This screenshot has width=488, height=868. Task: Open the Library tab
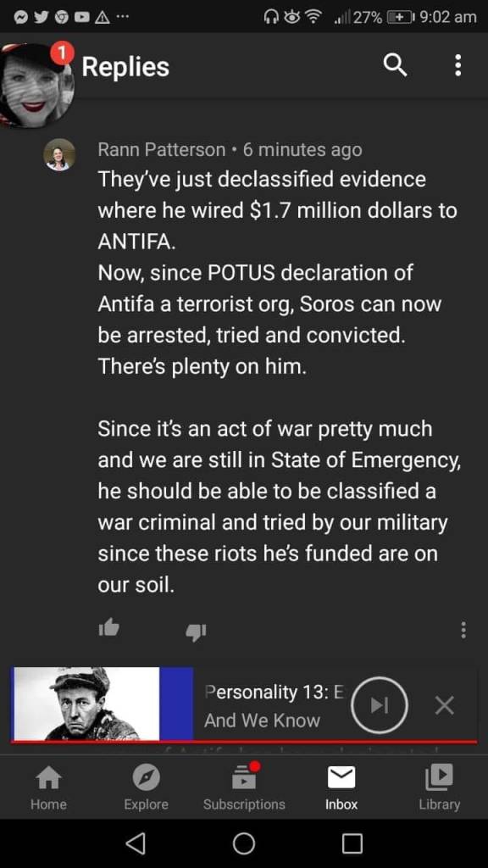440,787
